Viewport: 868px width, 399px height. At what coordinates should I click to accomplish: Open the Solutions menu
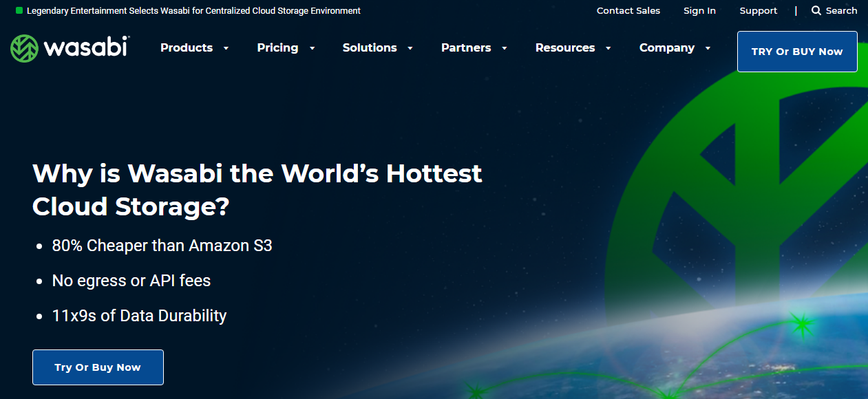tap(370, 47)
